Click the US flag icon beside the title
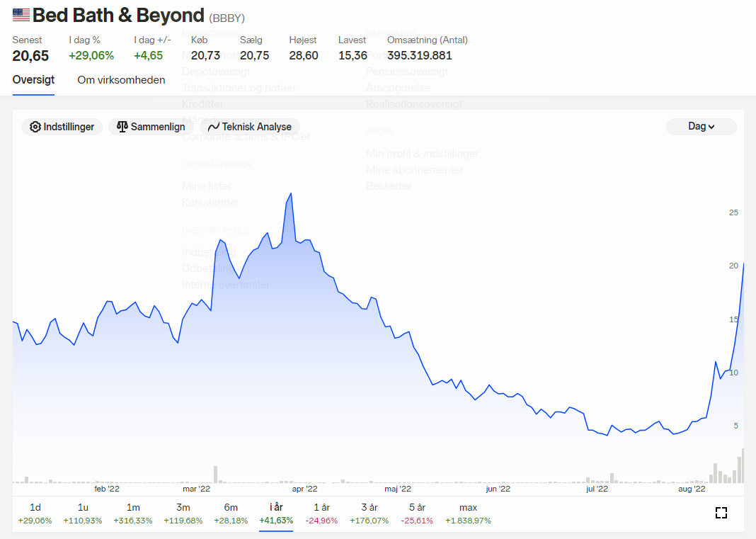 [x=21, y=16]
